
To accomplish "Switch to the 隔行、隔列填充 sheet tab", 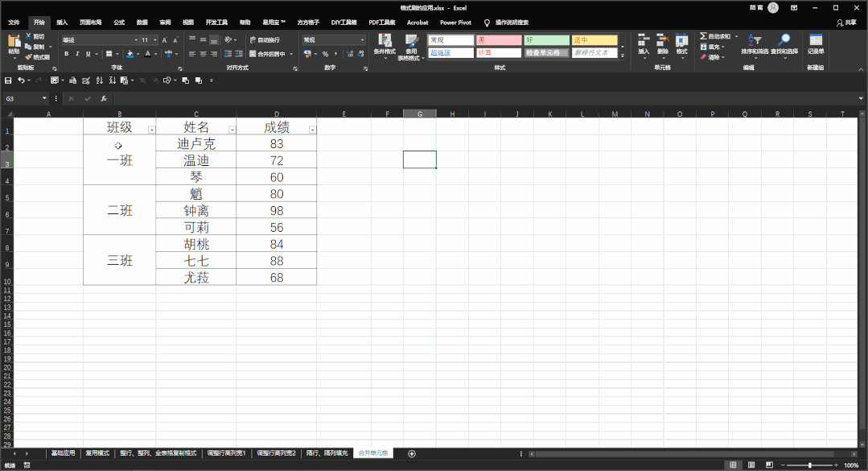I will [327, 453].
